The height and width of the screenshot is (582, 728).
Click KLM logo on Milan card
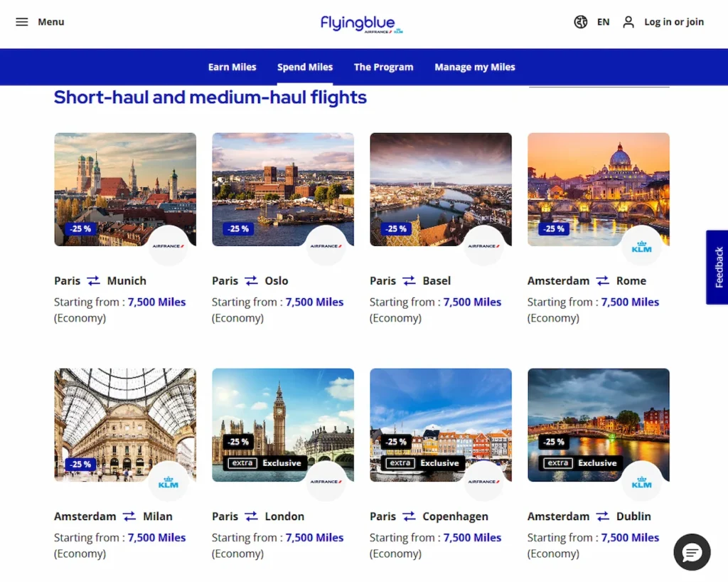pos(168,481)
